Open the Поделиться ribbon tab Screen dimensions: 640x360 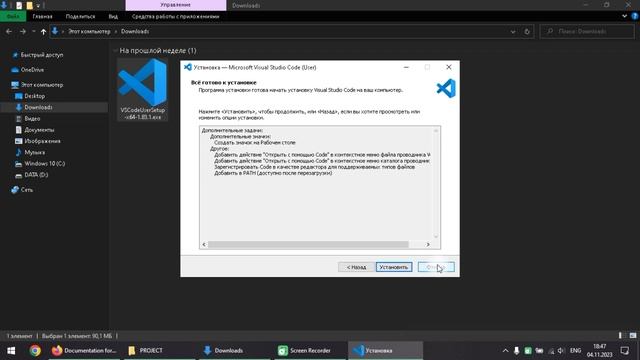[80, 16]
